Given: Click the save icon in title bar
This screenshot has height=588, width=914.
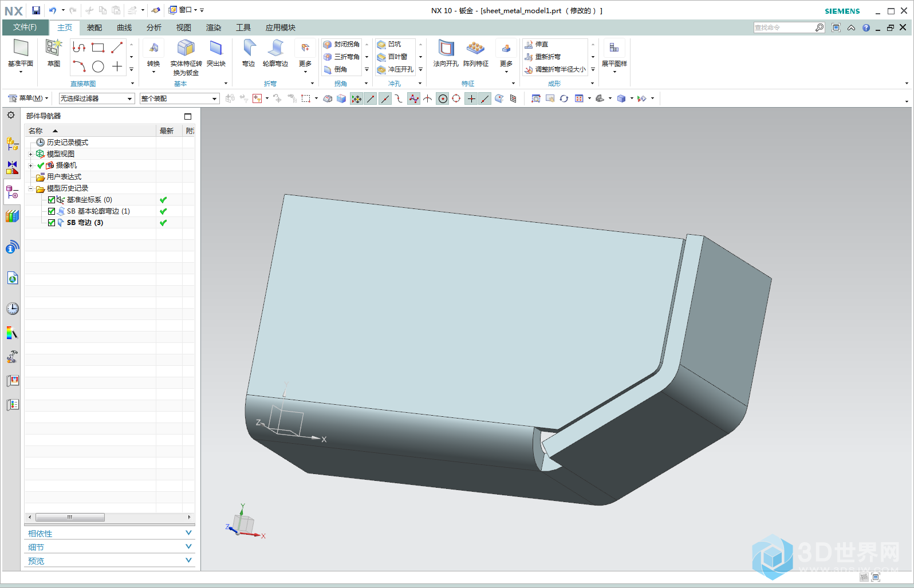Looking at the screenshot, I should coord(36,10).
